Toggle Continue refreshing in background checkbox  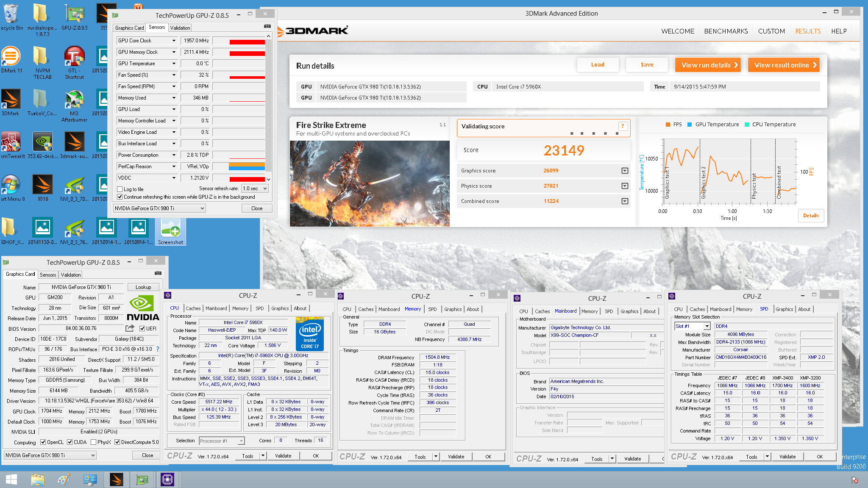pyautogui.click(x=120, y=197)
